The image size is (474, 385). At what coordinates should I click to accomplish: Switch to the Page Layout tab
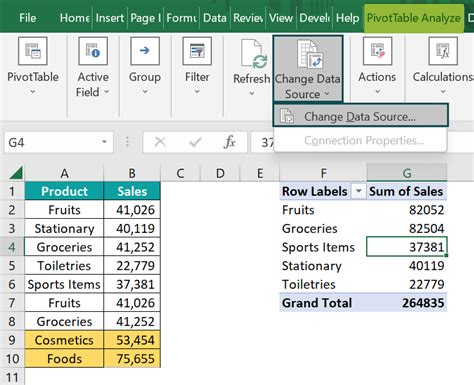[x=146, y=18]
